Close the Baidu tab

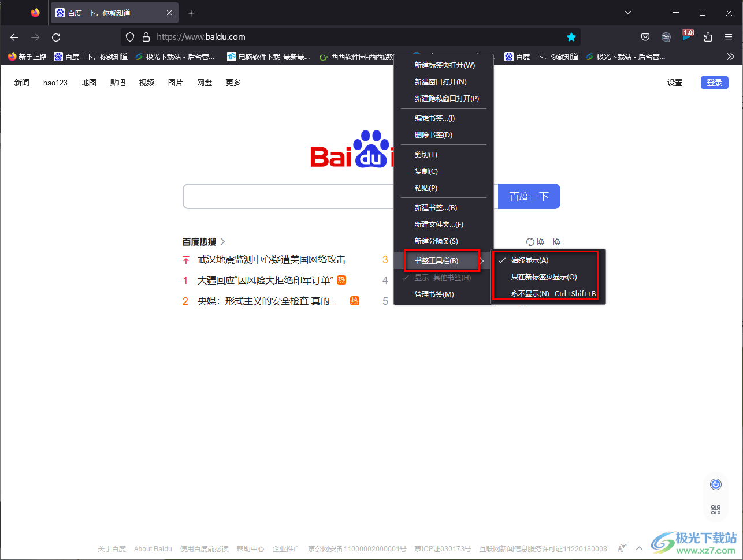point(169,13)
